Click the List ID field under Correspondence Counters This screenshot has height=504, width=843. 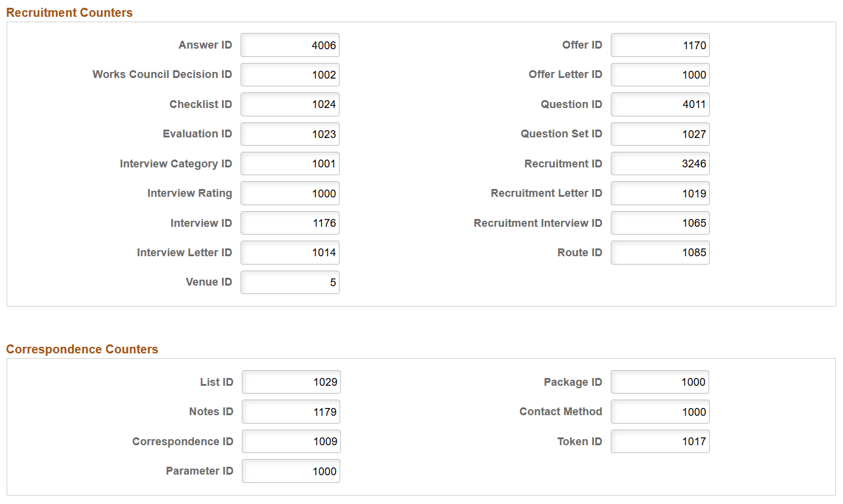pos(291,382)
